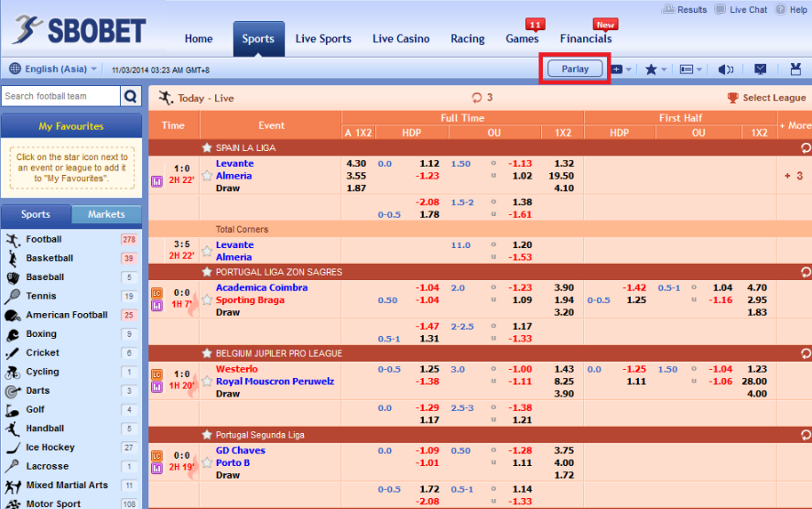The width and height of the screenshot is (812, 509).
Task: Click the search magnifier button
Action: click(x=131, y=96)
